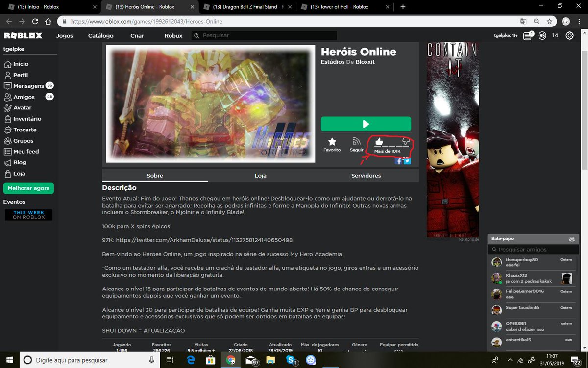Bookmark this page with the star icon

tap(550, 21)
